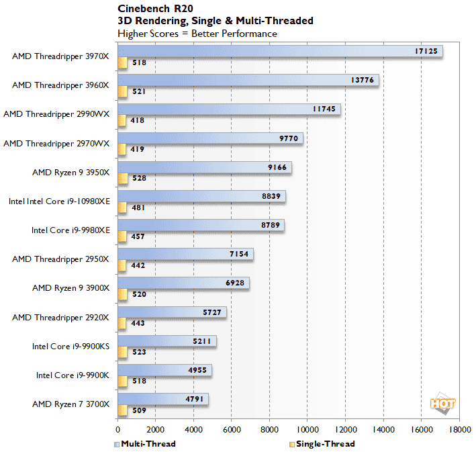Select the AMD Ryzen 7 3700X label
The width and height of the screenshot is (476, 452).
(70, 404)
